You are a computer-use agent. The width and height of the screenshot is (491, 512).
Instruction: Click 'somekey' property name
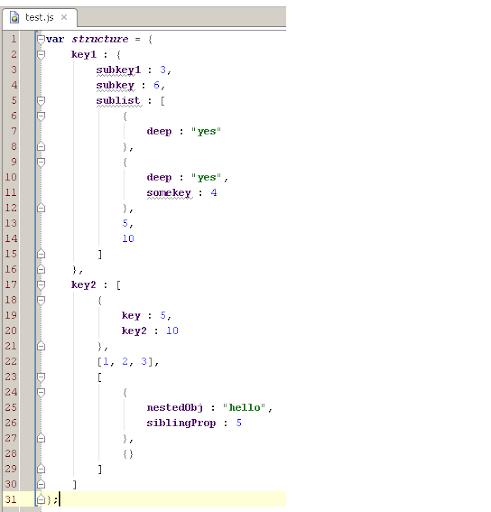click(169, 193)
